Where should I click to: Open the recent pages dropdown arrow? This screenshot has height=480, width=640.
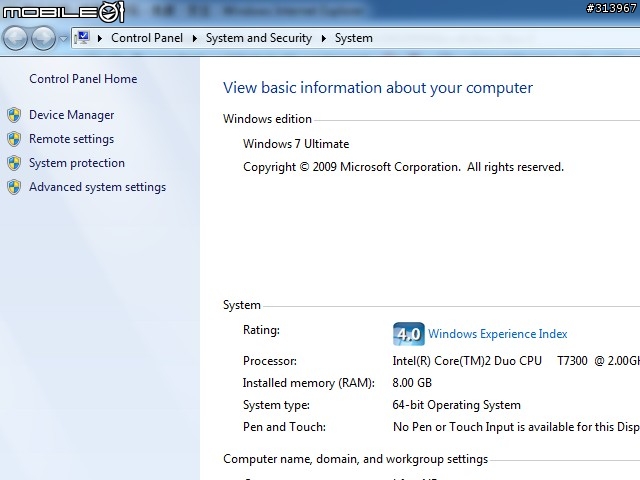(63, 39)
